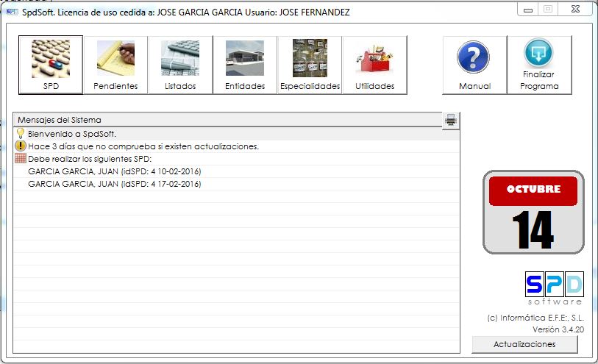Click the grid icon beside Debe realizar
The image size is (598, 364).
tap(20, 159)
